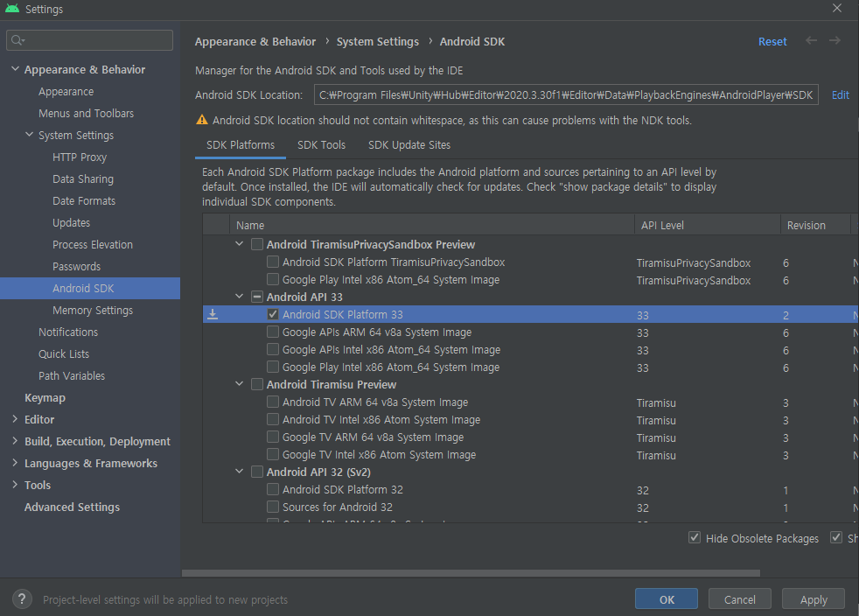Expand Build, Execution, Deployment node
859x616 pixels.
tap(15, 441)
